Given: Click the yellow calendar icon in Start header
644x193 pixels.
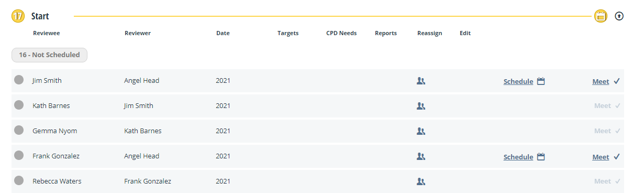Looking at the screenshot, I should [x=601, y=16].
